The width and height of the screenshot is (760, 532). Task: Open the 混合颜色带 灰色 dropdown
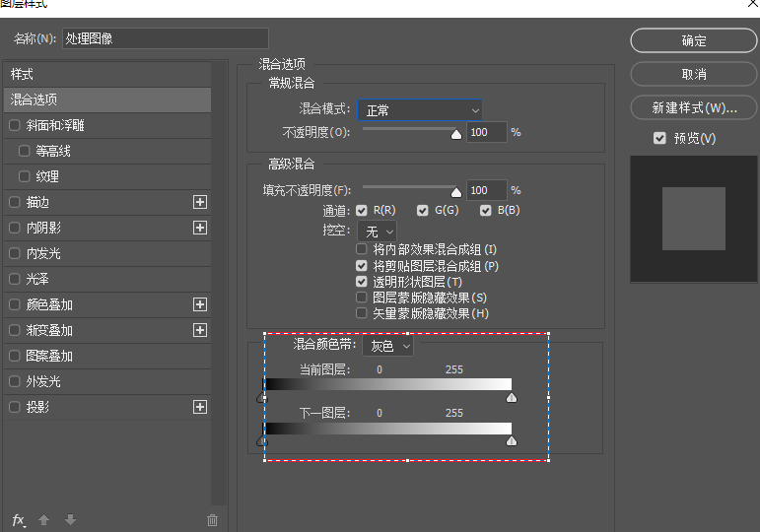pyautogui.click(x=387, y=346)
